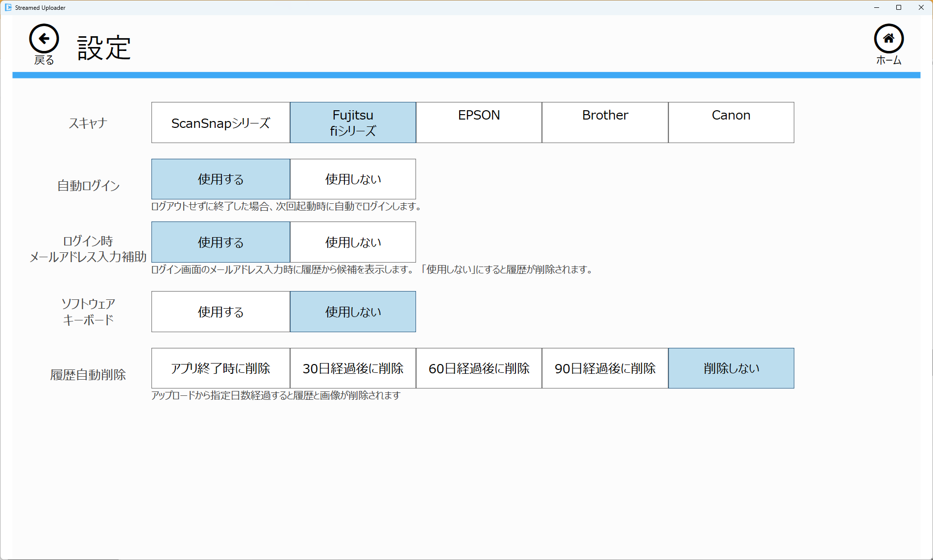Screen dimensions: 933x560
Task: Click the Streamed Uploader app icon in title bar
Action: coord(8,7)
